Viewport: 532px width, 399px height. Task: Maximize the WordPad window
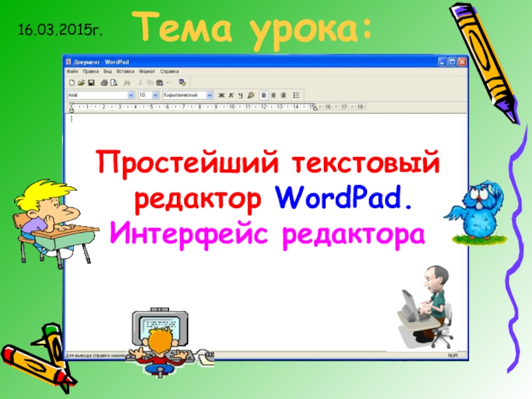[x=452, y=62]
